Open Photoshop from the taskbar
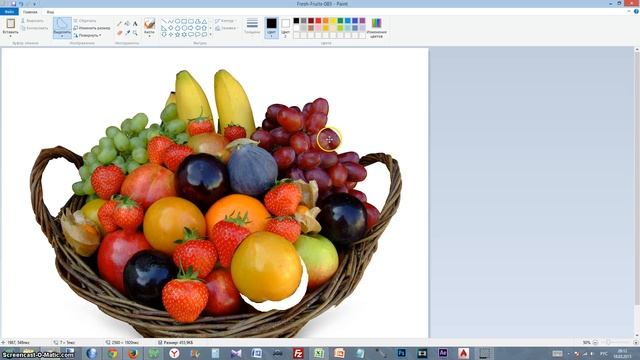 tap(402, 353)
